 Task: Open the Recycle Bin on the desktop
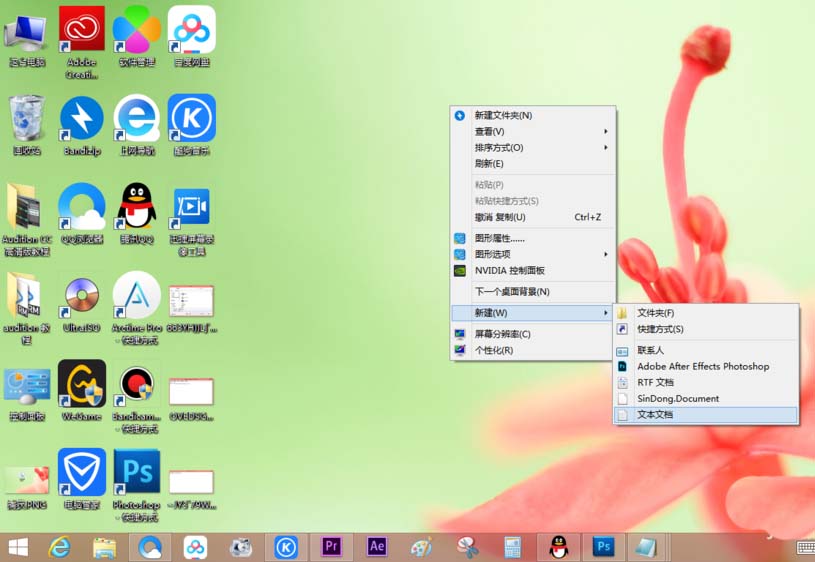[26, 120]
